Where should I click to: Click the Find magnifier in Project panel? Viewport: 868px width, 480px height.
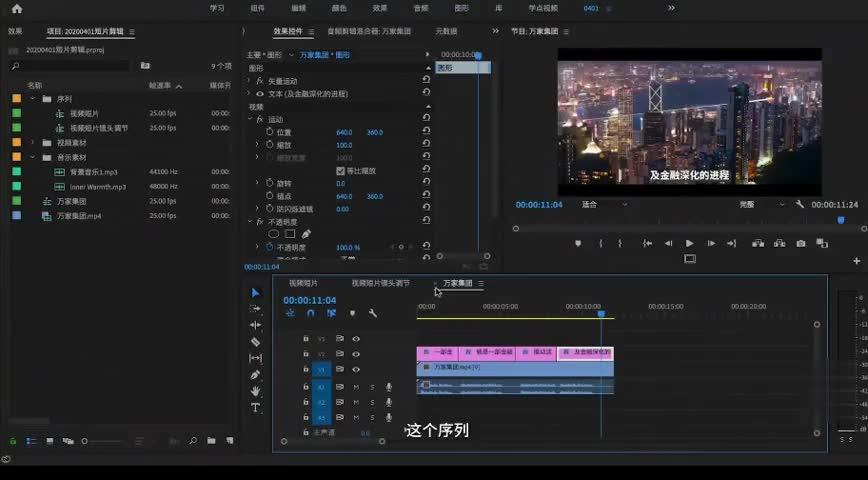click(x=193, y=441)
